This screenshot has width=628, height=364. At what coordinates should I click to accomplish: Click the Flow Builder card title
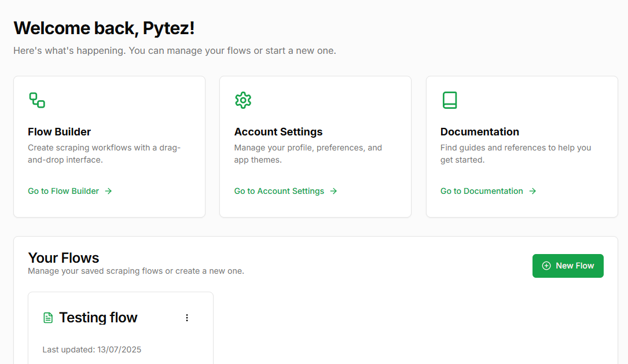pyautogui.click(x=59, y=132)
